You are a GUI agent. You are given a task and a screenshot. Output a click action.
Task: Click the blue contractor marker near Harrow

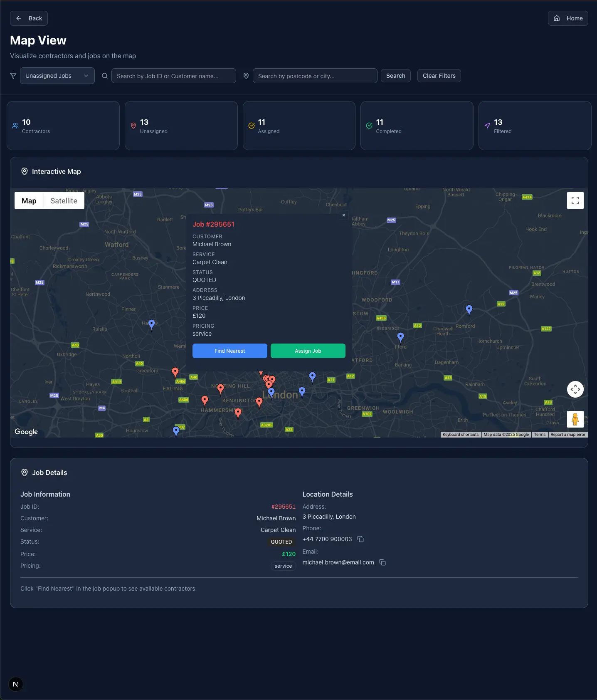[x=152, y=324]
